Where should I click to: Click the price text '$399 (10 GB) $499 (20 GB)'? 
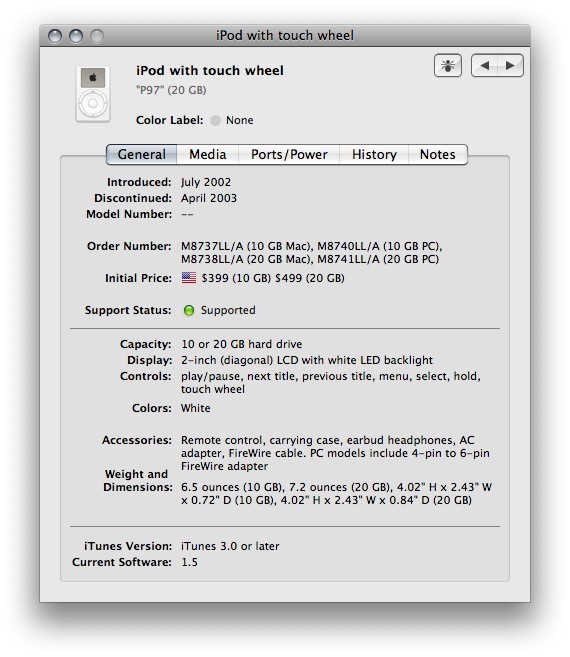tap(273, 278)
